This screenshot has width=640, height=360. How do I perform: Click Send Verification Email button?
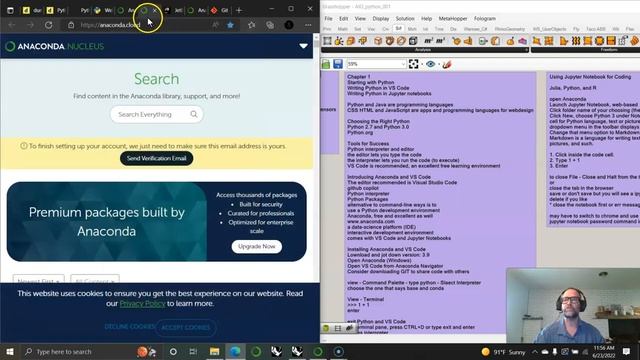156,158
